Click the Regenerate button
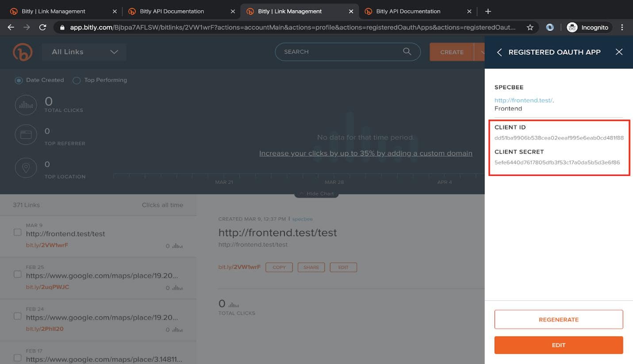Screen dimensions: 633x364 pyautogui.click(x=559, y=319)
